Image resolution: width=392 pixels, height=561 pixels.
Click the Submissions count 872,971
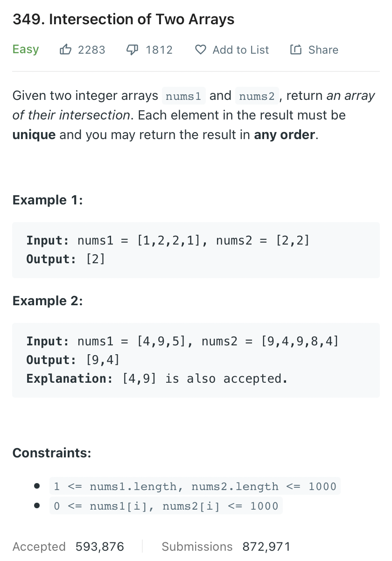266,546
